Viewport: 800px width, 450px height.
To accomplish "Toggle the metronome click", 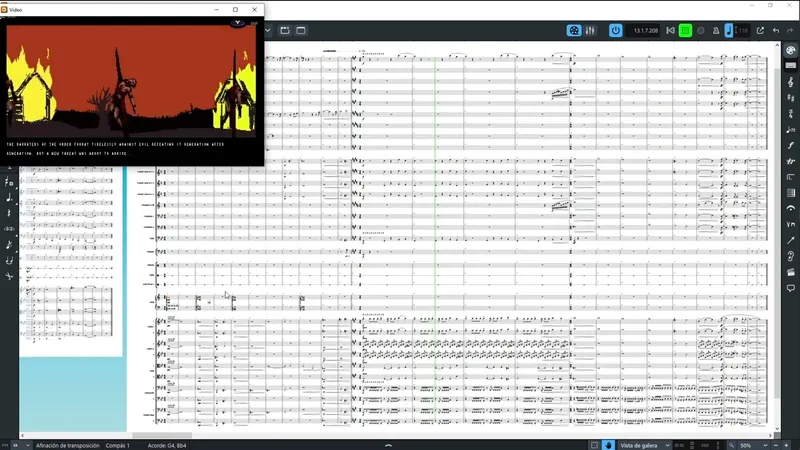I will (x=716, y=31).
